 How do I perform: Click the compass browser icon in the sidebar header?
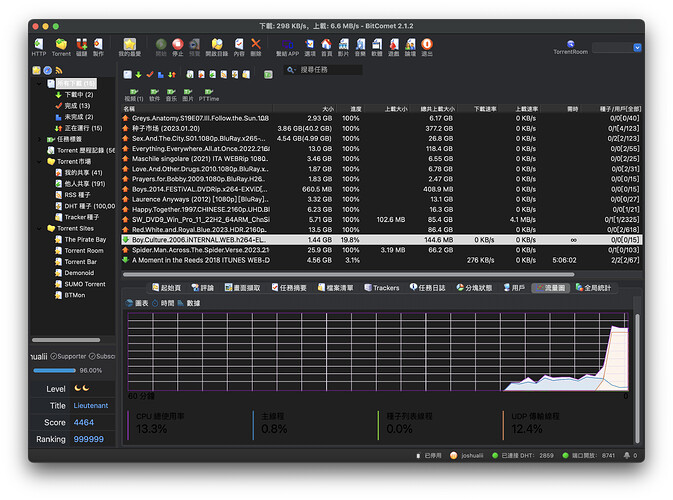tap(48, 70)
